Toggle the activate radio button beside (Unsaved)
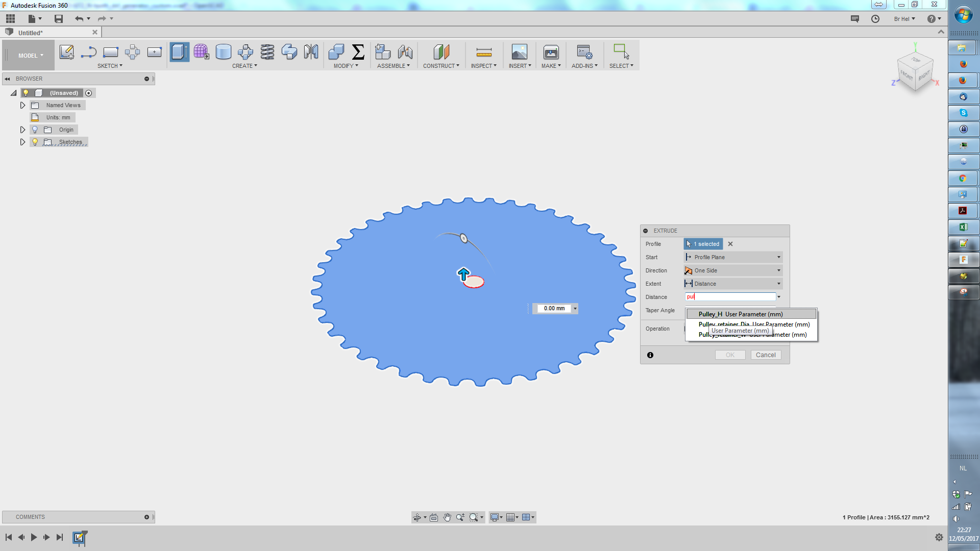Viewport: 980px width, 551px height. click(x=89, y=93)
